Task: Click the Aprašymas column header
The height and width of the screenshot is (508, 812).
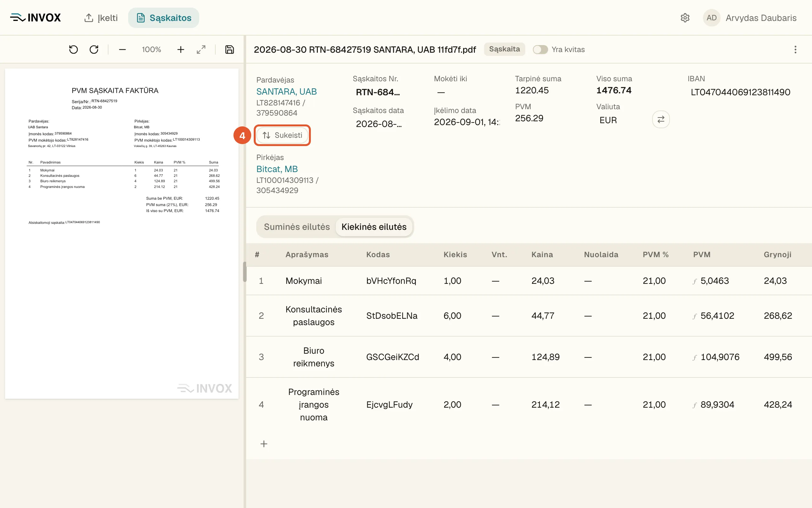Action: pyautogui.click(x=307, y=255)
